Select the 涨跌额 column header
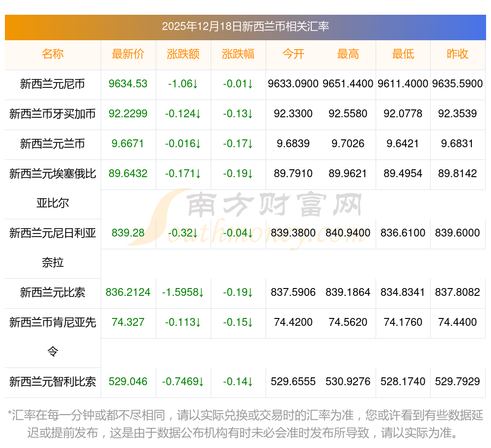 coord(183,54)
